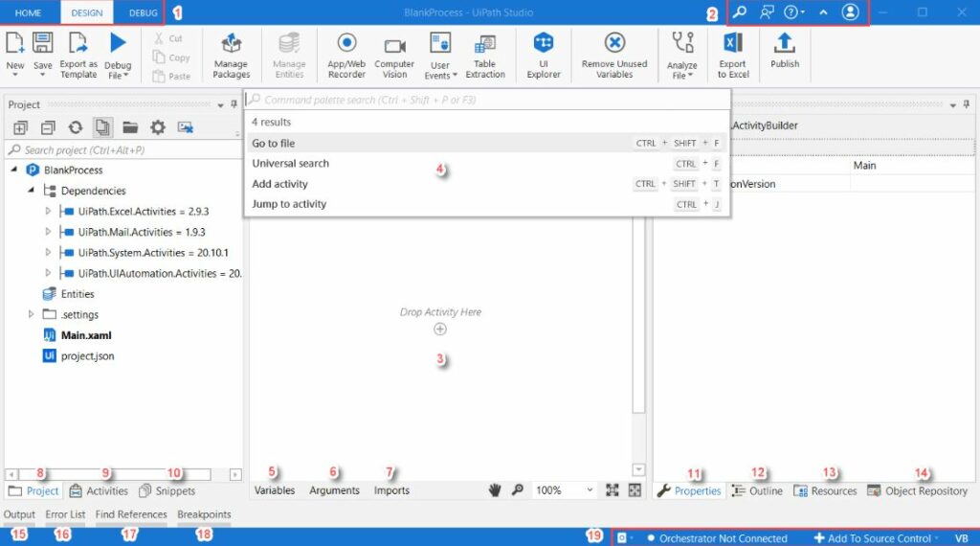The height and width of the screenshot is (546, 980).
Task: Click Export as Template
Action: tap(78, 55)
